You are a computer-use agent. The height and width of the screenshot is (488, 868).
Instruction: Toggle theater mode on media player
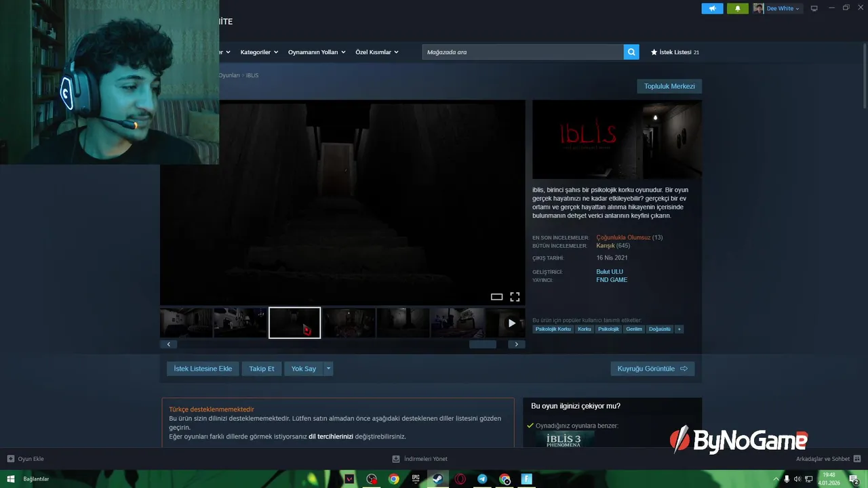pos(496,297)
